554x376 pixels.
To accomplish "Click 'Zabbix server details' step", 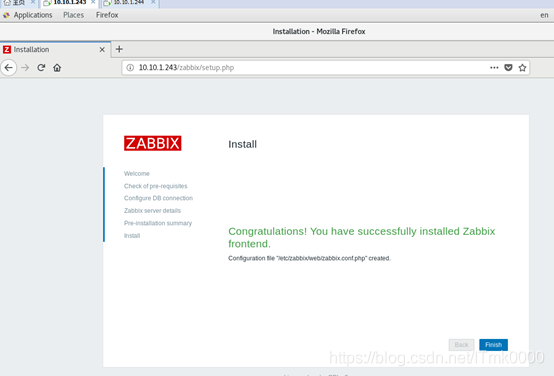I will (152, 211).
